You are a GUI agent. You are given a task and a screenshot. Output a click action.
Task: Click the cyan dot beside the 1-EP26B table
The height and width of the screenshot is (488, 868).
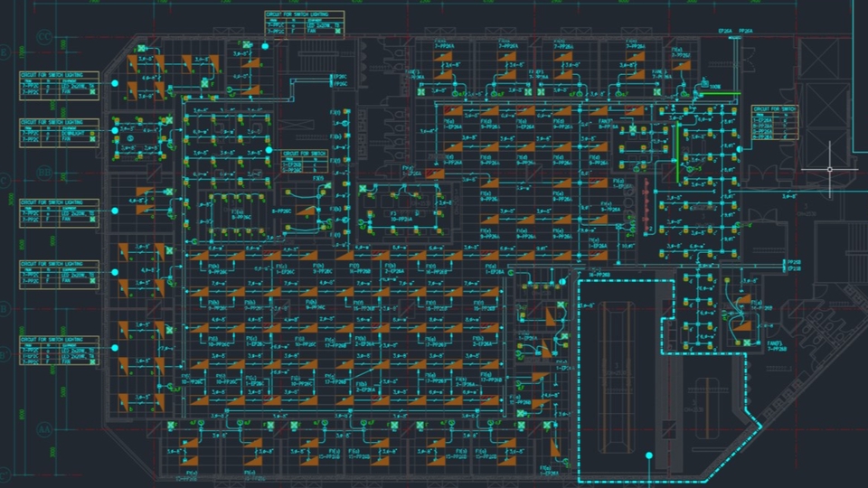point(269,150)
